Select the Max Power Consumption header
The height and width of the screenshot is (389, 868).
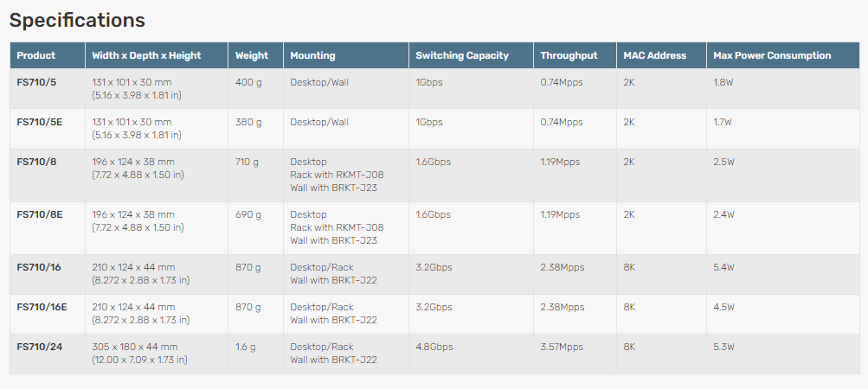pyautogui.click(x=772, y=55)
